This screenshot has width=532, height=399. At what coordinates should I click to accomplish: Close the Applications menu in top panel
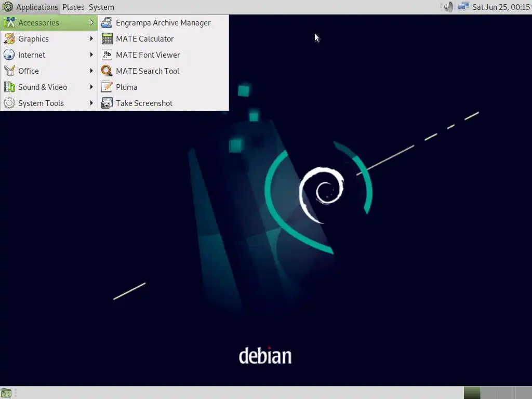(x=30, y=7)
